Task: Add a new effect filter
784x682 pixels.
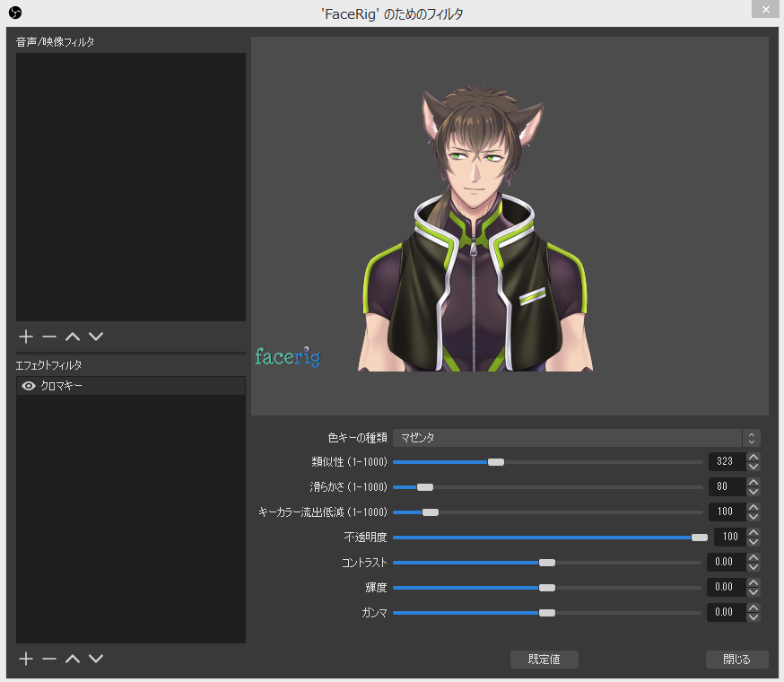Action: (26, 659)
